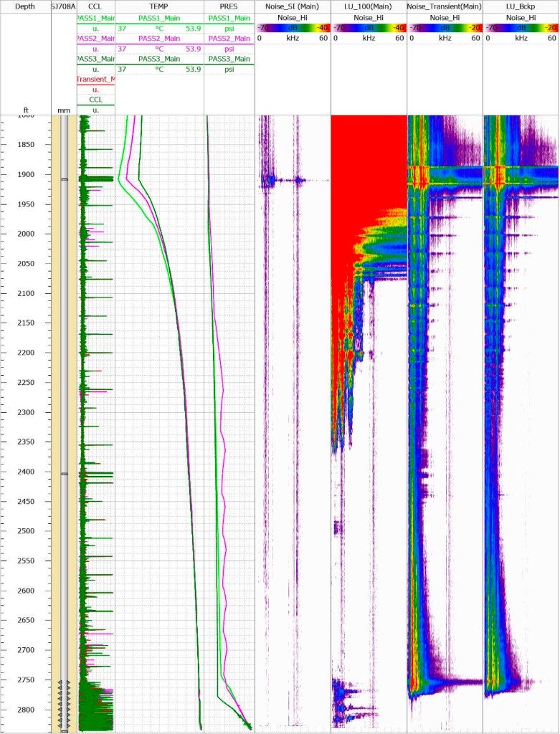Viewport: 560px width, 734px height.
Task: Select the LU_Bckp track header
Action: pos(521,6)
